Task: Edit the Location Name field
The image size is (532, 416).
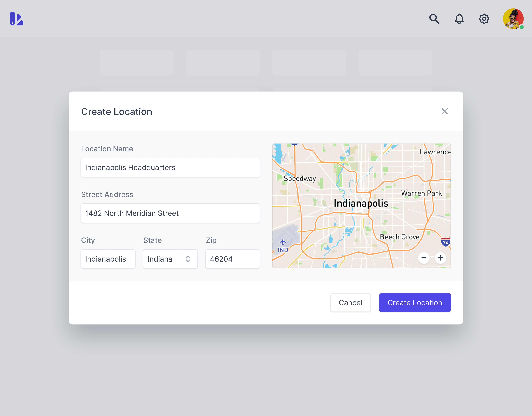Action: pos(170,168)
